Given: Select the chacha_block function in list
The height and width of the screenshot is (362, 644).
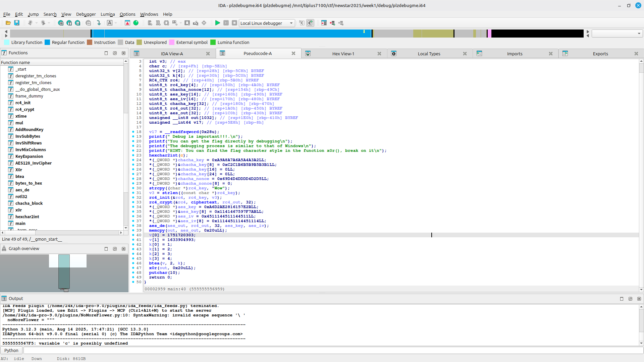Looking at the screenshot, I should 29,203.
